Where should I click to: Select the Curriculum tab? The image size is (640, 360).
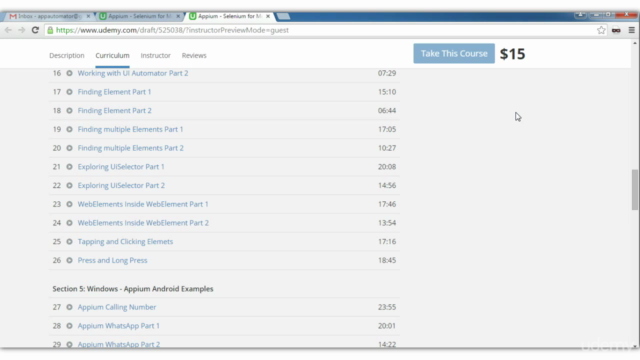[x=112, y=56]
